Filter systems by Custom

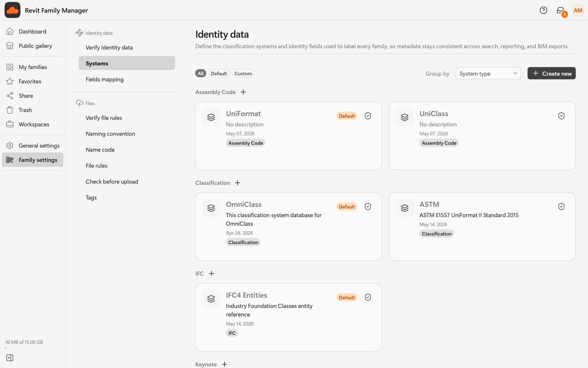coord(243,73)
